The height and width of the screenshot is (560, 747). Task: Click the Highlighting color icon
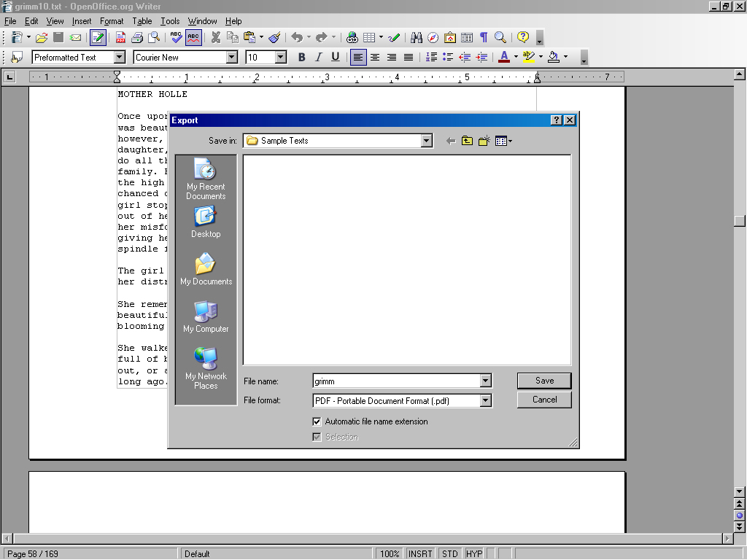[x=528, y=58]
